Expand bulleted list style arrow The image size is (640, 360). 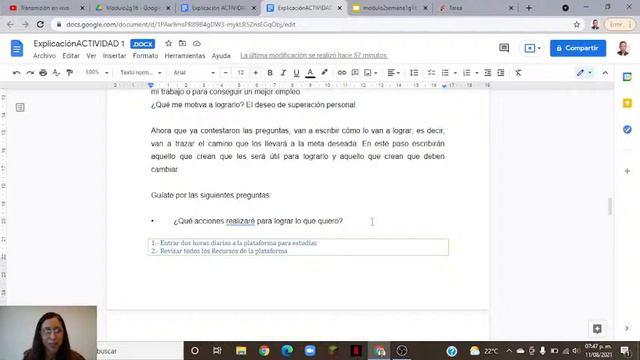coord(455,73)
